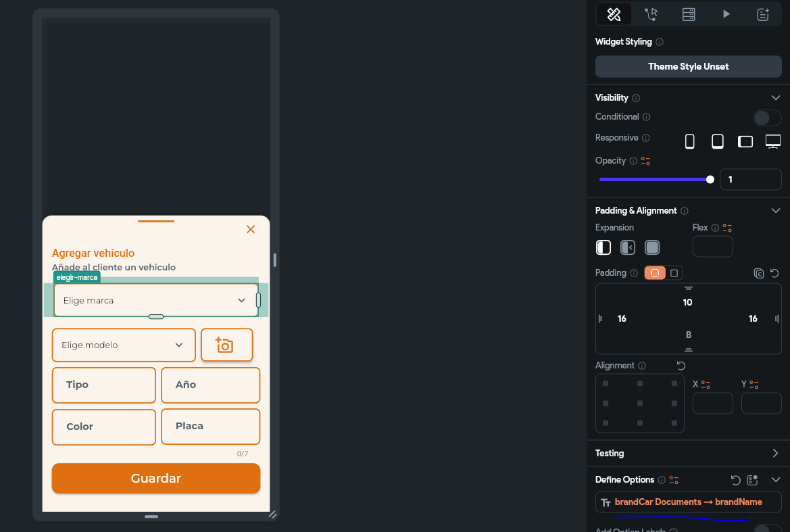Toggle the Conditional visibility switch
This screenshot has height=532, width=790.
click(x=767, y=118)
